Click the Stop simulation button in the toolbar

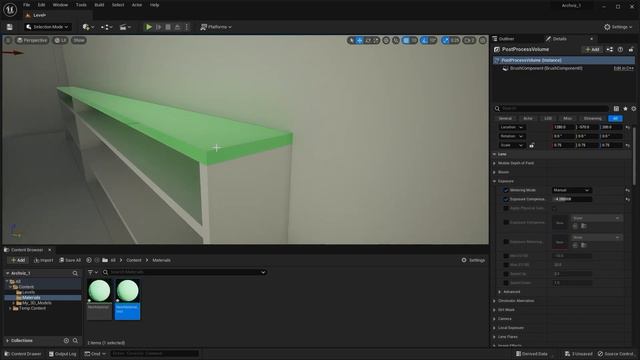pos(168,27)
